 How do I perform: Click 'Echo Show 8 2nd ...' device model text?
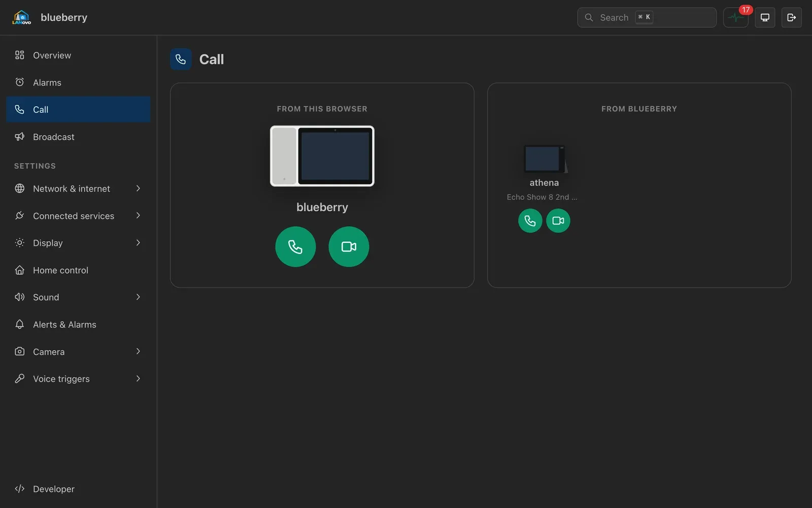[542, 197]
